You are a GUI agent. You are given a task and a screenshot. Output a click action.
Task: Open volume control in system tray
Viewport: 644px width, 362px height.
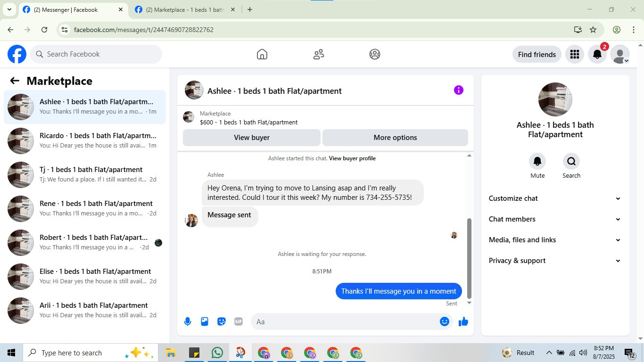click(x=583, y=353)
